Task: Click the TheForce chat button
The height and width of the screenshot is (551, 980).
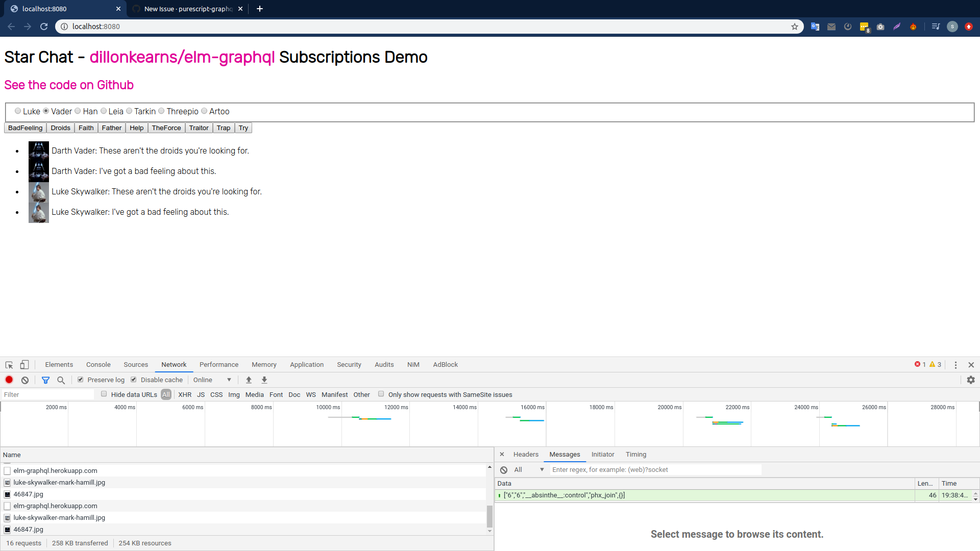Action: pyautogui.click(x=166, y=128)
